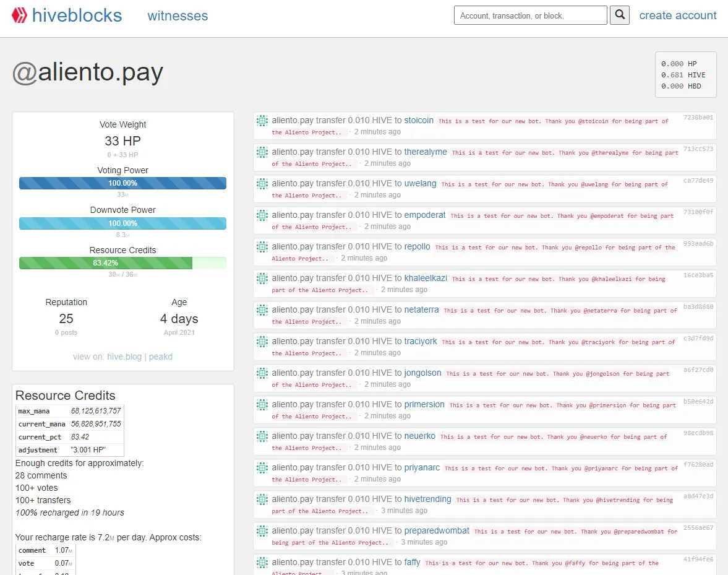Open therealyme account page

point(426,152)
